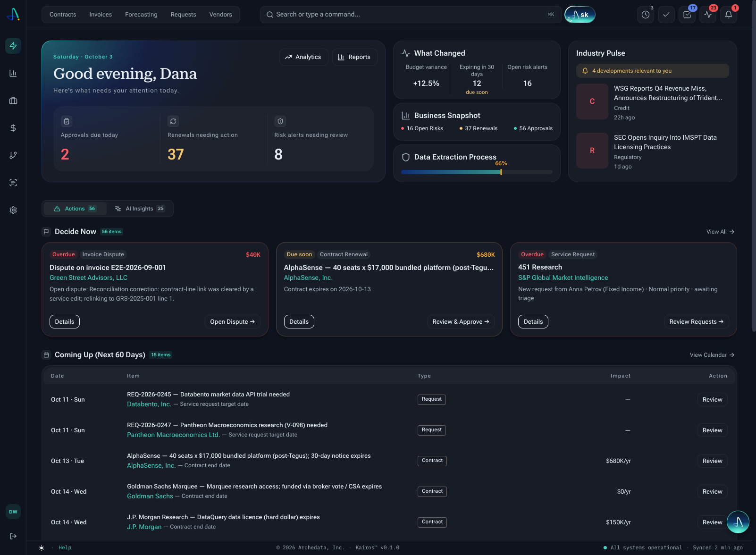
Task: Click Review on the $680K/yr AlphaSense row
Action: (x=713, y=461)
